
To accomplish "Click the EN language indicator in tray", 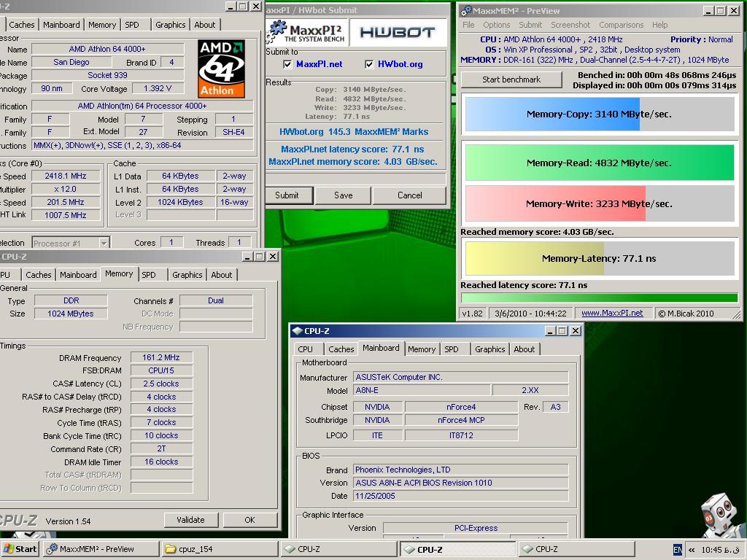I will point(678,550).
